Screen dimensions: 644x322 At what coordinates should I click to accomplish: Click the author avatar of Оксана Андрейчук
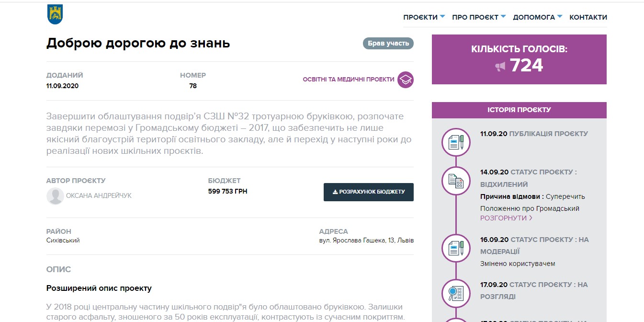tap(55, 196)
